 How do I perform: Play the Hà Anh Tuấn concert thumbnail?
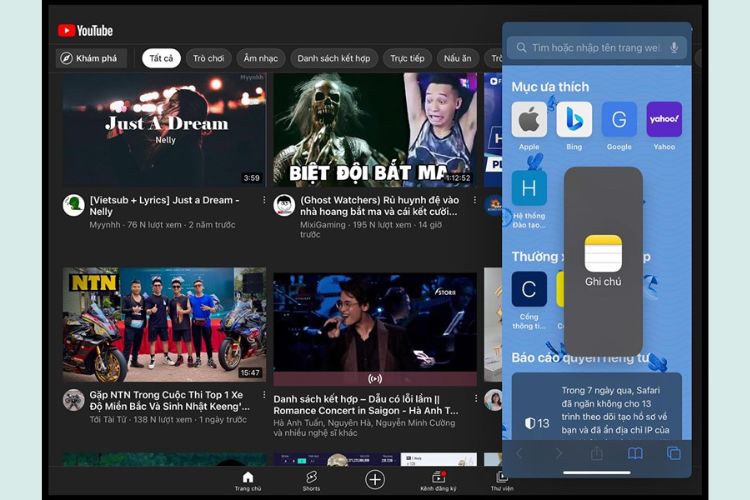coord(375,329)
